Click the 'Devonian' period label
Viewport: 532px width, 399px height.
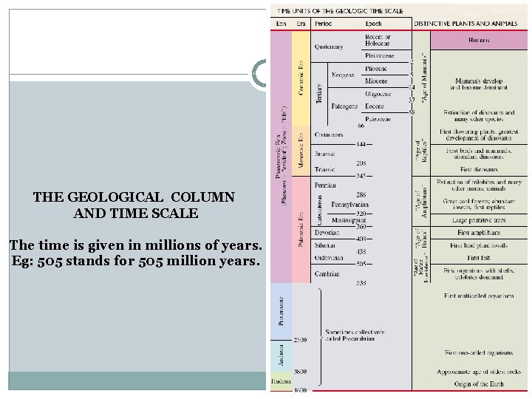[x=327, y=233]
